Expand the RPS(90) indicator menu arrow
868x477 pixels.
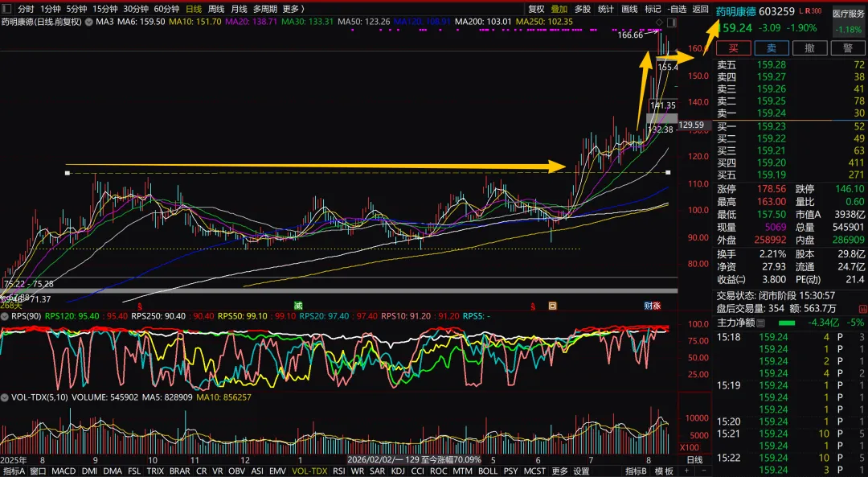pos(5,316)
